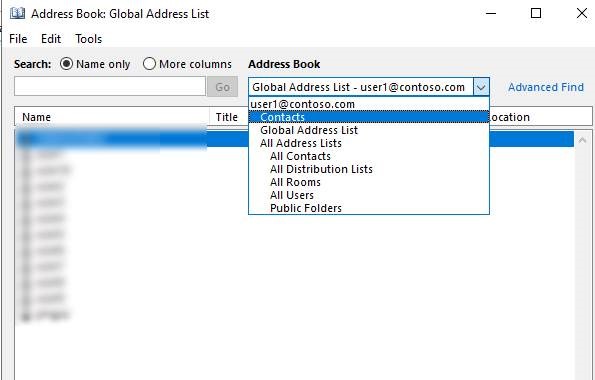Open the File menu
The width and height of the screenshot is (595, 380).
[18, 39]
